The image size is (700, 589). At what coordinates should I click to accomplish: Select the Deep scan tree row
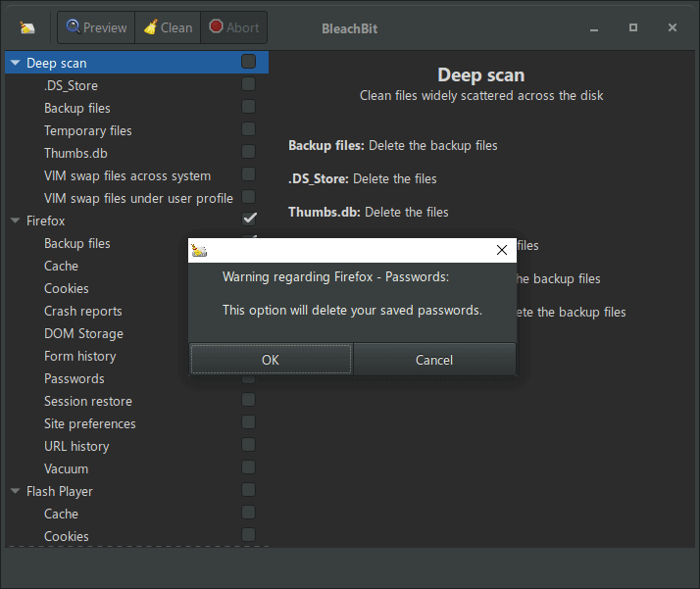136,63
